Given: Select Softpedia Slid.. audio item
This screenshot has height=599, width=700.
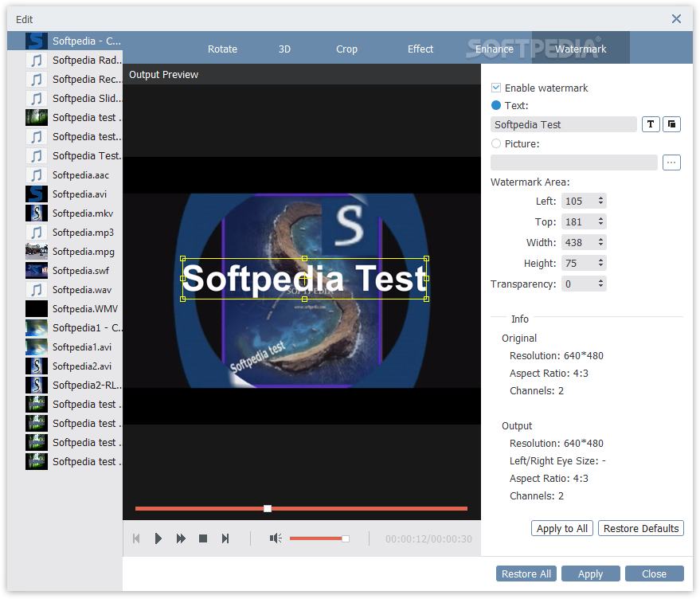Looking at the screenshot, I should tap(65, 98).
